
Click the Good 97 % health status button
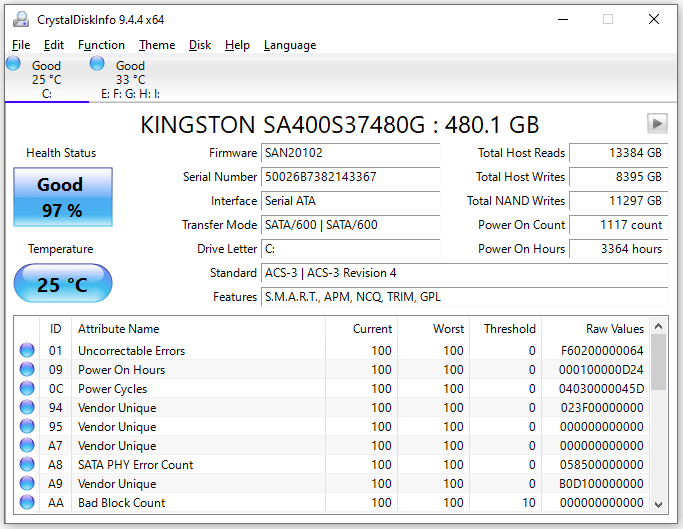[x=62, y=197]
